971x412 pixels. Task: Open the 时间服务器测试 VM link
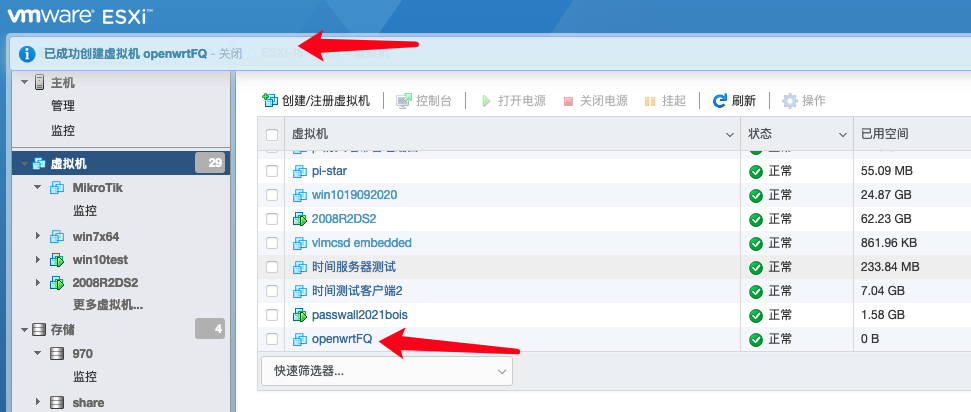(x=354, y=267)
